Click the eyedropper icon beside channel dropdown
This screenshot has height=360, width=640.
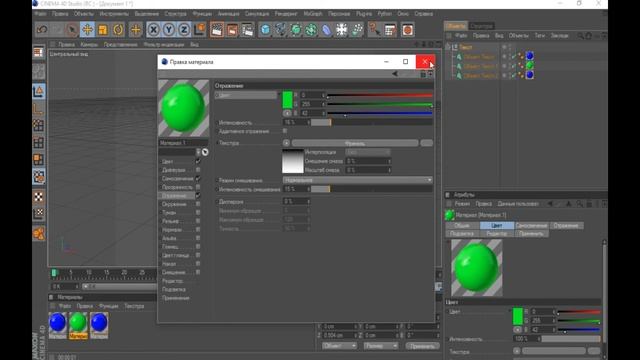(x=205, y=152)
